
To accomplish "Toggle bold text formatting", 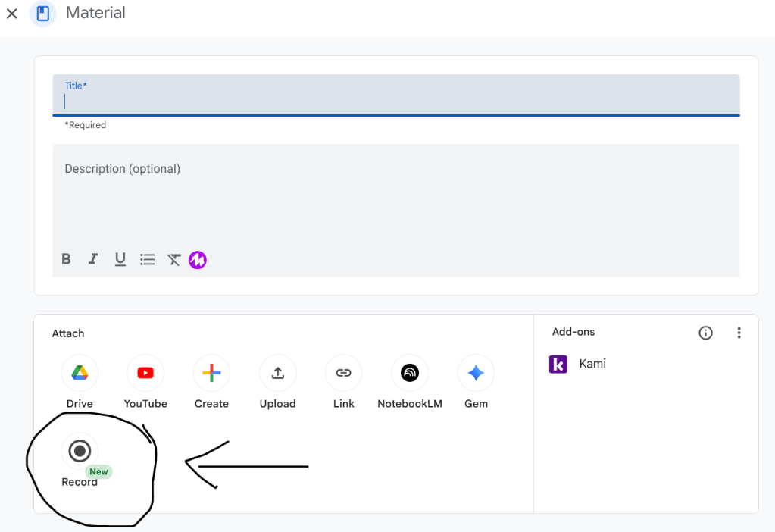I will [67, 259].
